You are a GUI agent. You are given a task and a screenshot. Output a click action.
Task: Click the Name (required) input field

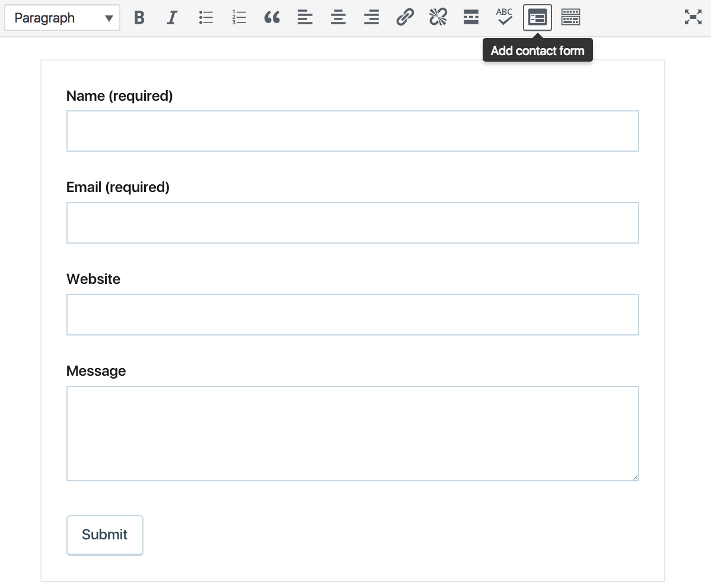tap(352, 131)
